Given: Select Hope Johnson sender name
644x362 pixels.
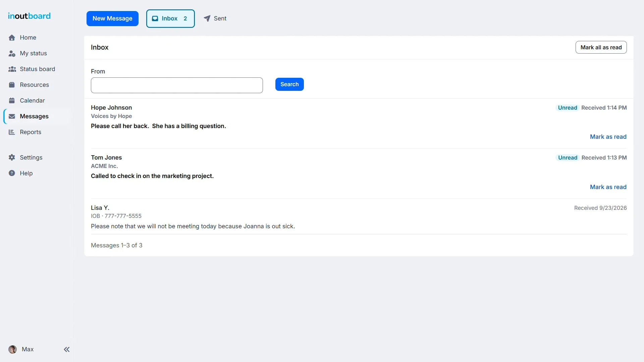Looking at the screenshot, I should pos(111,108).
